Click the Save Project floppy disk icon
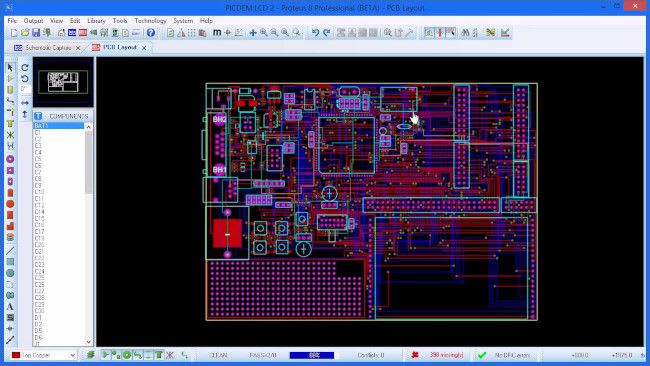This screenshot has width=650, height=366. [36, 32]
